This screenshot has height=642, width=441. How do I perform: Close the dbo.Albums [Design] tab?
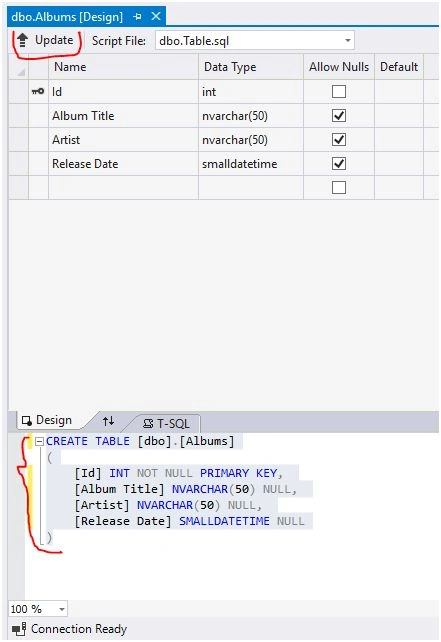[156, 16]
